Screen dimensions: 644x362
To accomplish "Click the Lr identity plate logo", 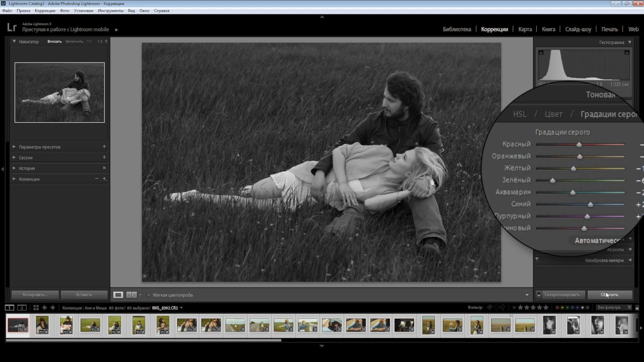I will tap(12, 27).
